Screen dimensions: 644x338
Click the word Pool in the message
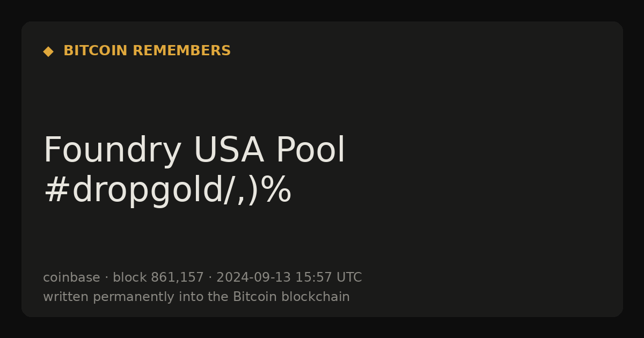310,150
